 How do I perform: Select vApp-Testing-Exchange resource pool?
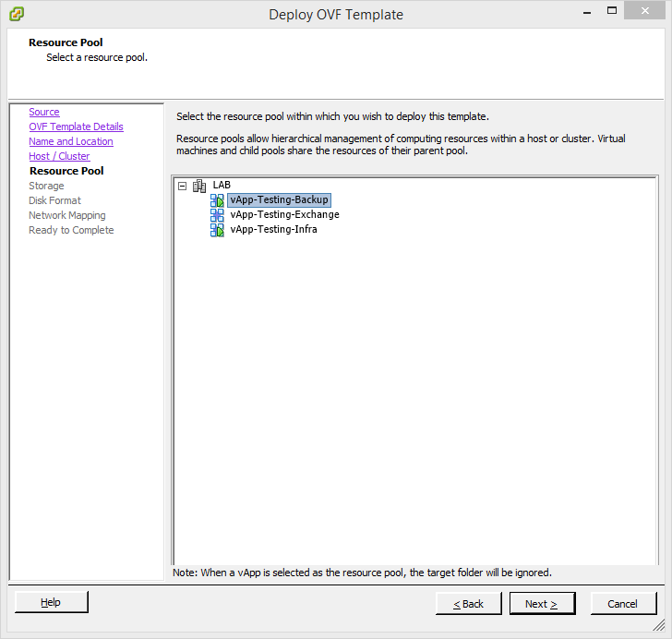pyautogui.click(x=284, y=215)
